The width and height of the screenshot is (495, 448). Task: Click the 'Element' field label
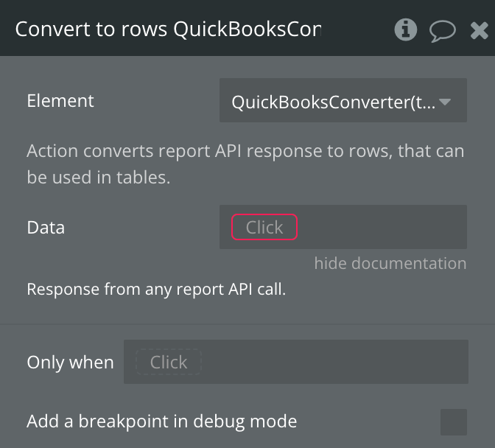[x=60, y=101]
